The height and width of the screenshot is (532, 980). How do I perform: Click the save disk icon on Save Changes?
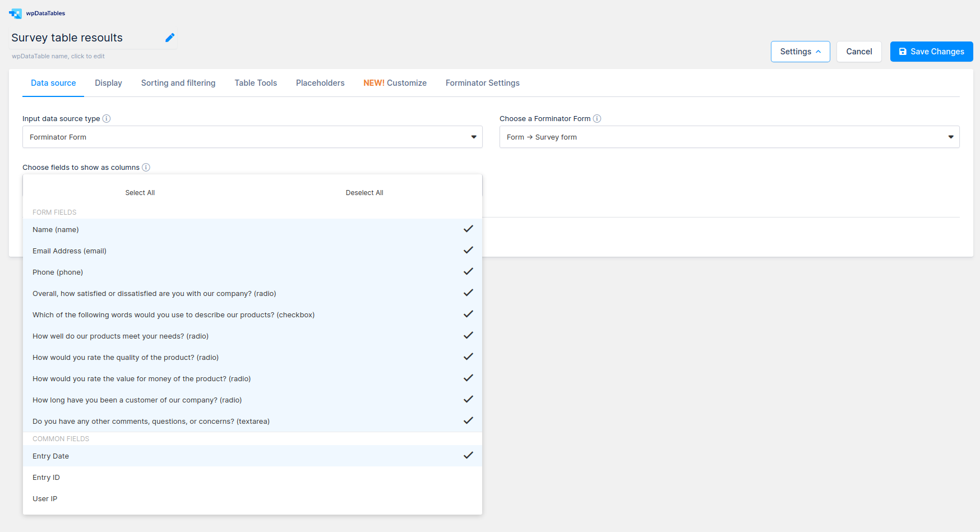[x=903, y=51]
